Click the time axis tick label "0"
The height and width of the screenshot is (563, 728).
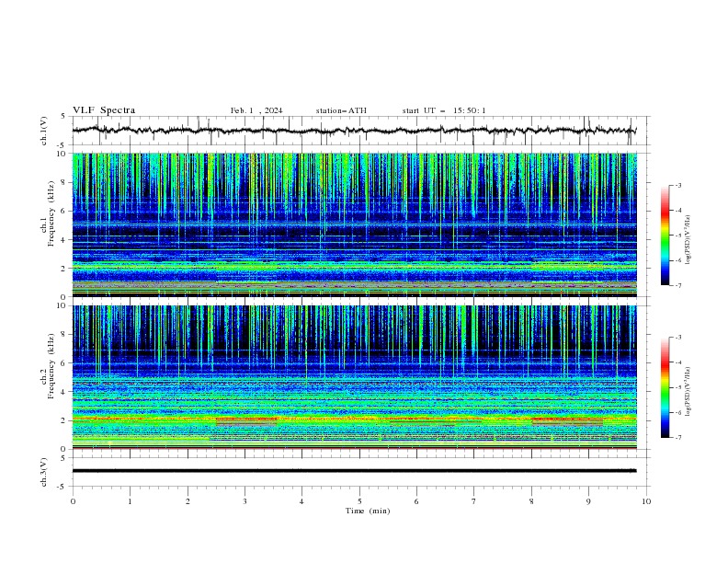pos(73,501)
